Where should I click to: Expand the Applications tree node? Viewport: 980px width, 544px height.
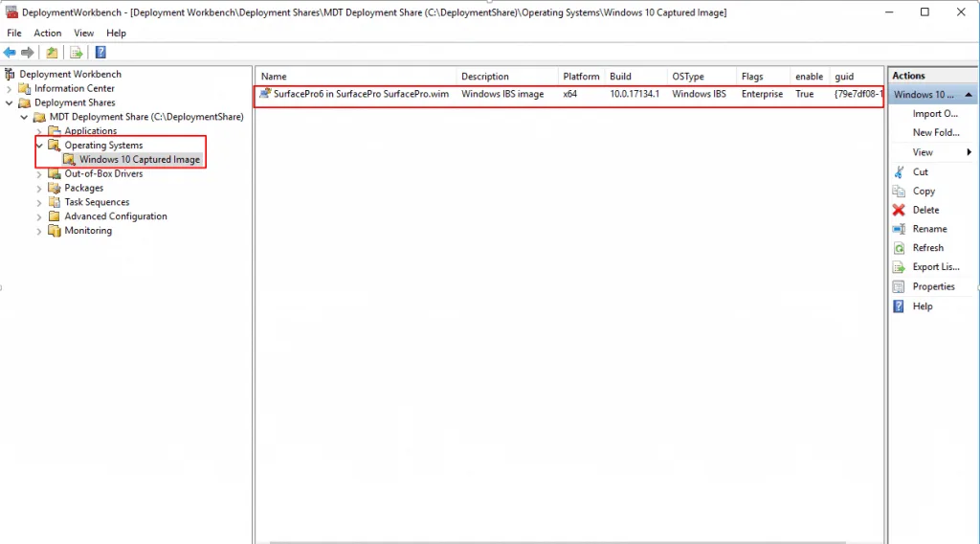38,131
